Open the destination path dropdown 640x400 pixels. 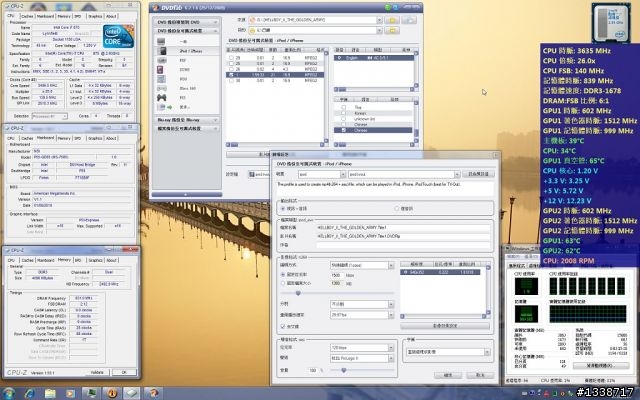click(379, 30)
